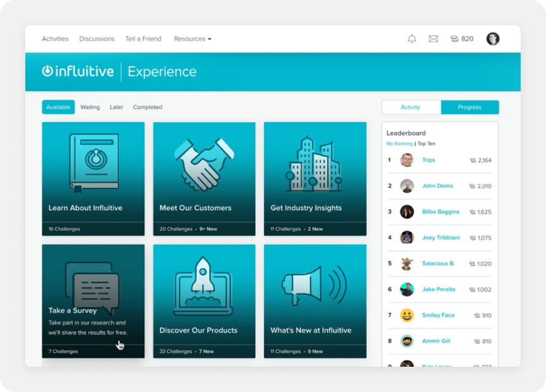Viewport: 546px width, 392px height.
Task: Open the Ammir Gill profile link
Action: click(436, 341)
